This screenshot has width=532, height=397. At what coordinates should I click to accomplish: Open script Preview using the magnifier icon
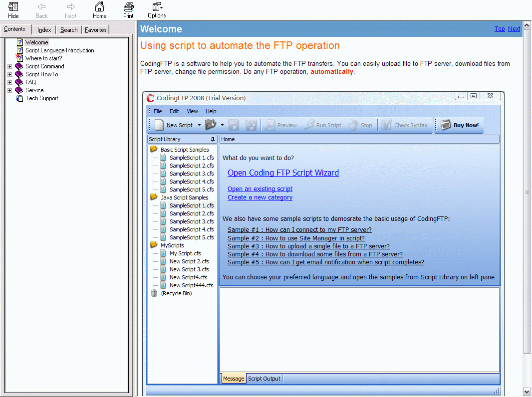[x=280, y=125]
